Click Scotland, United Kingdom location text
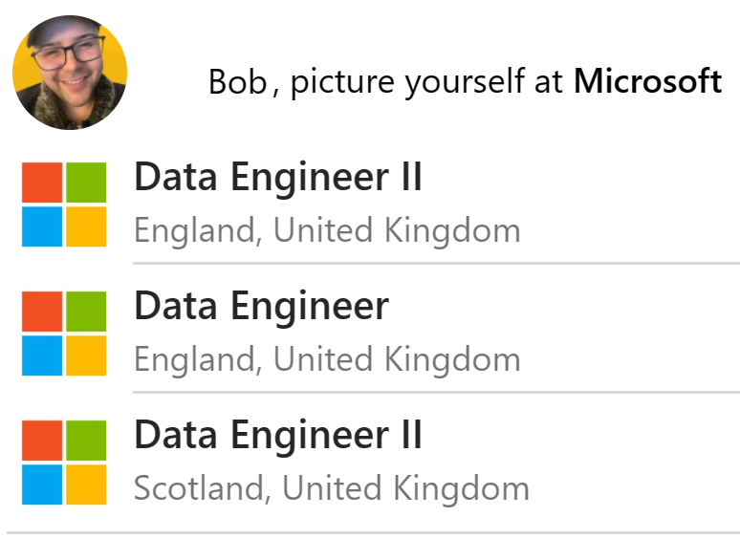The height and width of the screenshot is (560, 740). (331, 488)
